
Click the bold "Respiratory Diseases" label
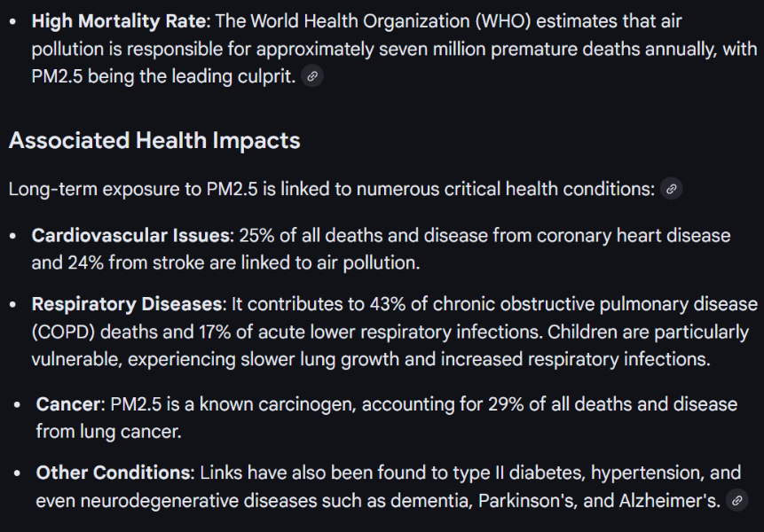pos(126,305)
